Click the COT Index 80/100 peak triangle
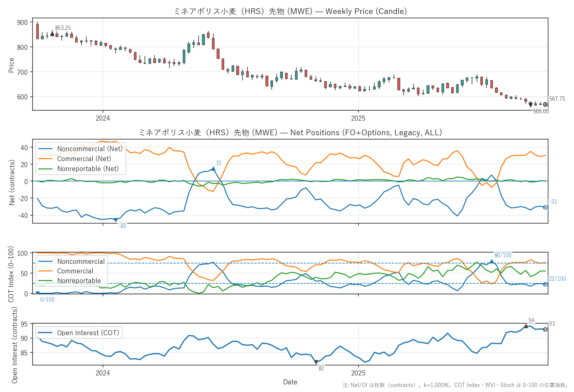 (x=492, y=261)
